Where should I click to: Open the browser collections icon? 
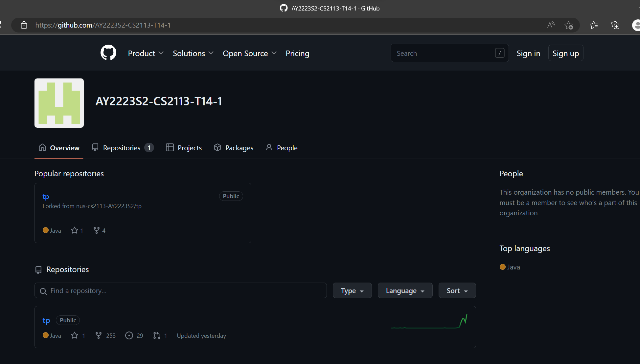615,25
